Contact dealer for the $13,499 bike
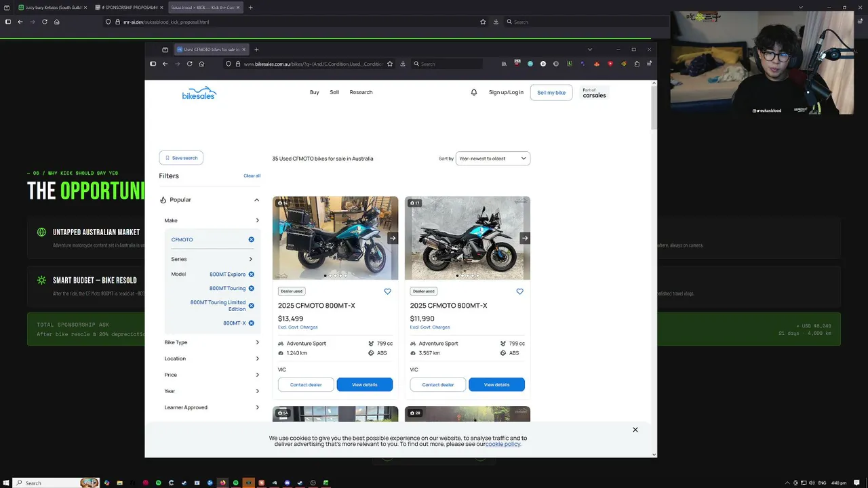 point(306,384)
